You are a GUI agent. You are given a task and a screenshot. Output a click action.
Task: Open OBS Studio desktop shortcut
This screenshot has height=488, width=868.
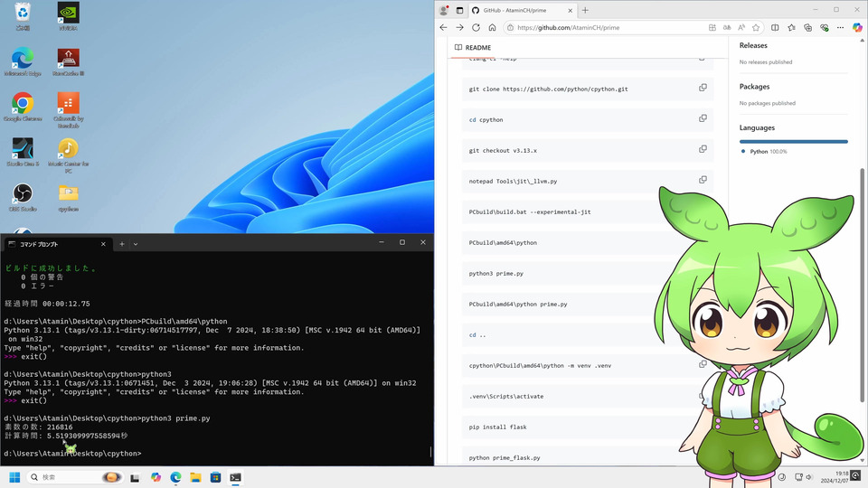pos(23,198)
